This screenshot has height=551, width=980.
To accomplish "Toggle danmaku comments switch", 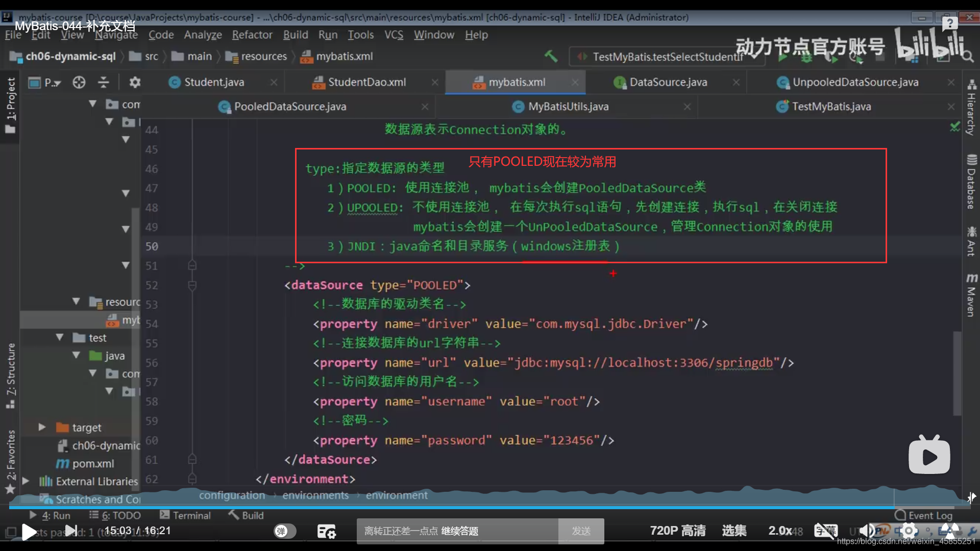I will click(285, 531).
